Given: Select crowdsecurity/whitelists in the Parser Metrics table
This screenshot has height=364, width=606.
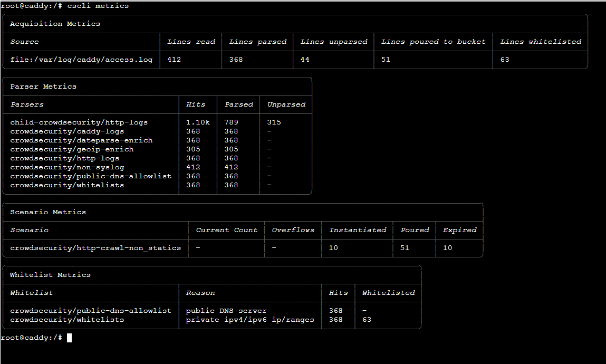Looking at the screenshot, I should pos(67,185).
